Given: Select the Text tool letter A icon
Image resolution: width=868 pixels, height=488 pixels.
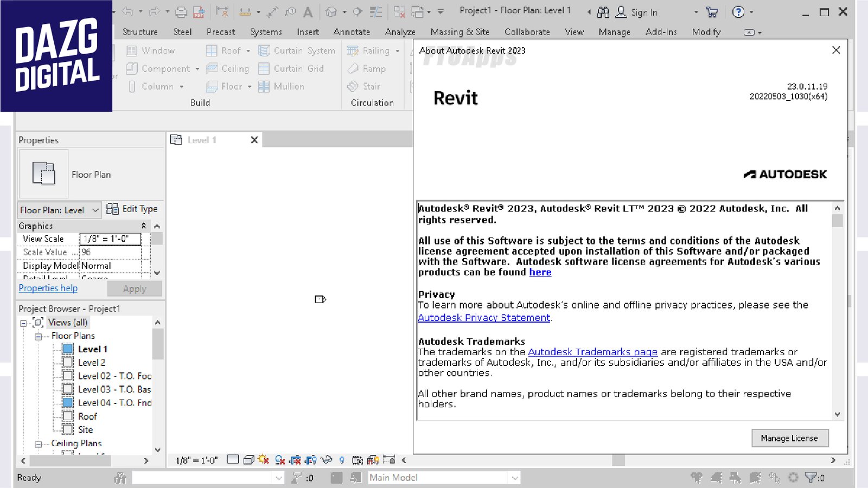Looking at the screenshot, I should (308, 11).
